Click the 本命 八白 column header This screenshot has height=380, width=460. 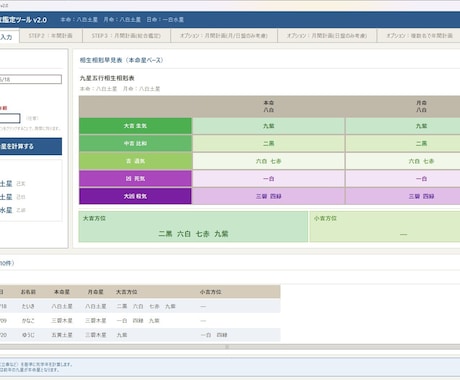coord(269,106)
